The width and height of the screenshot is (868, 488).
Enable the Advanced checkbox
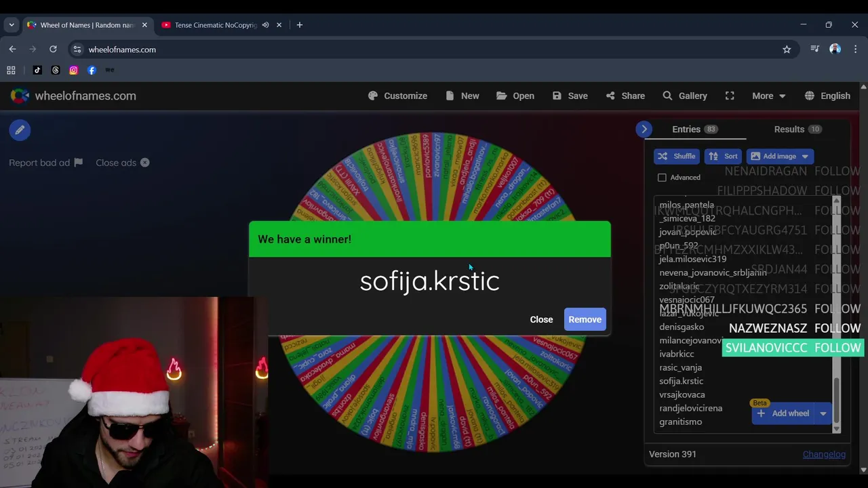point(662,178)
